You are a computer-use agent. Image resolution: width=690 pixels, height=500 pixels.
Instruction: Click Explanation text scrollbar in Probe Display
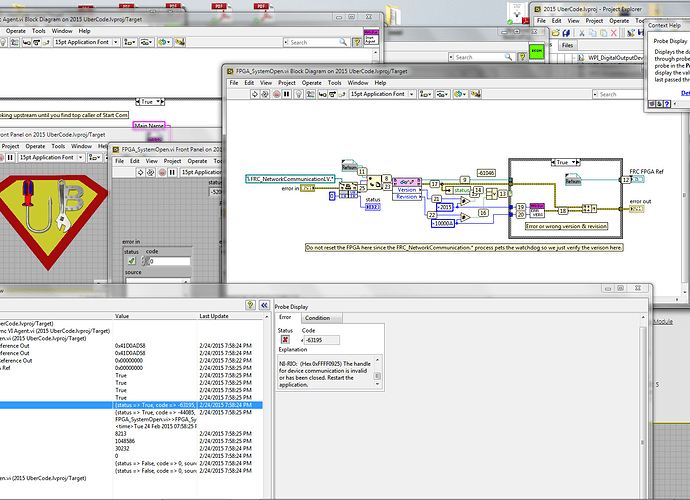pyautogui.click(x=377, y=372)
